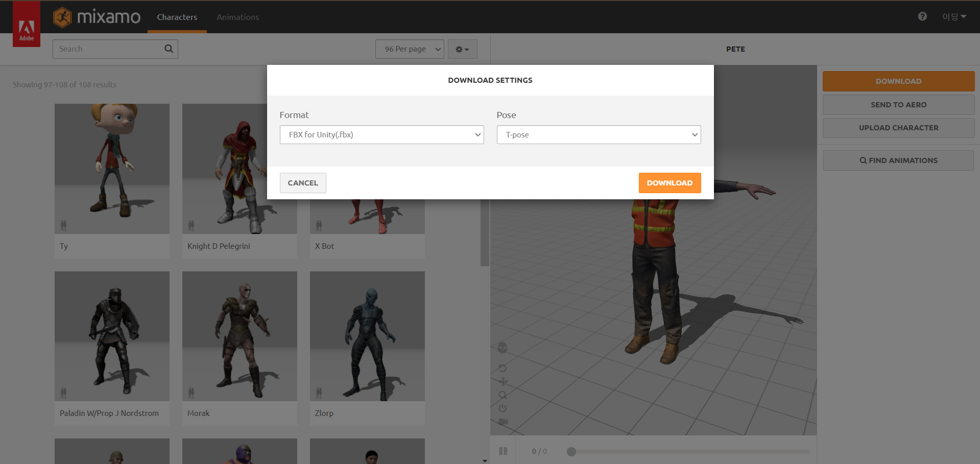The width and height of the screenshot is (980, 464).
Task: Open the Format dropdown
Action: [x=382, y=135]
